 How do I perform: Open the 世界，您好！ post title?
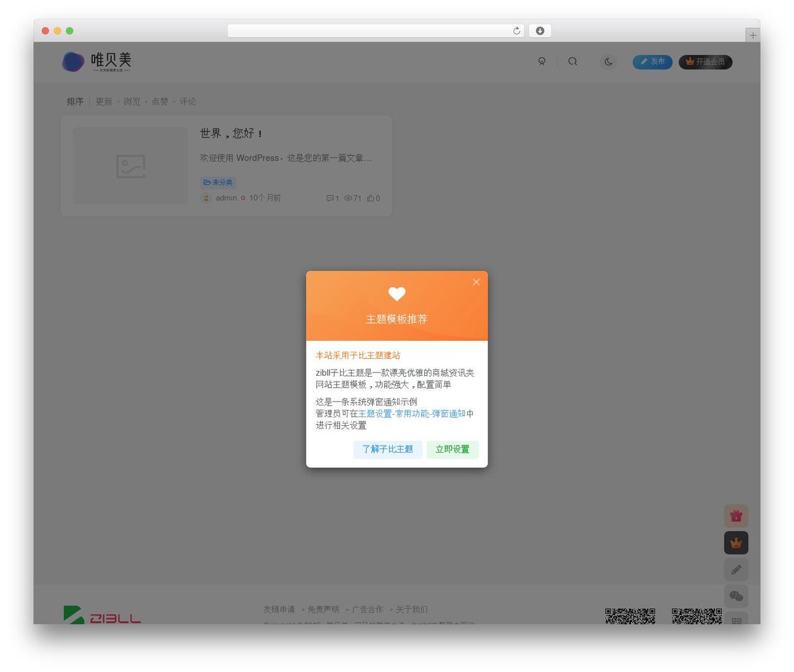tap(231, 133)
